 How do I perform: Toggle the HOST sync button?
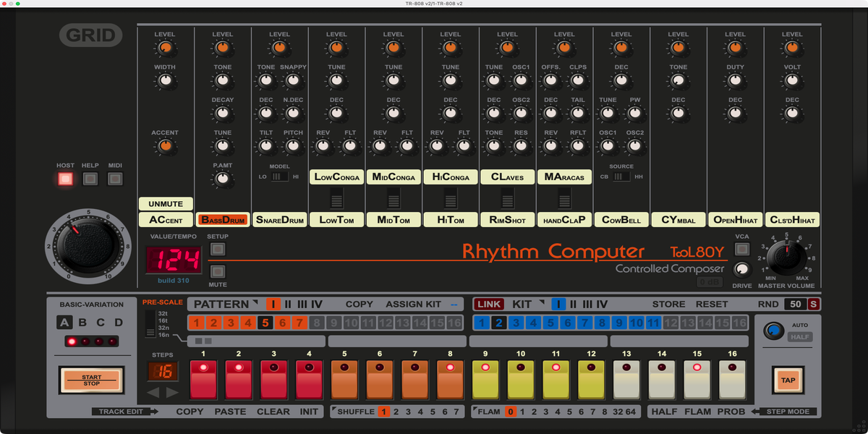66,179
